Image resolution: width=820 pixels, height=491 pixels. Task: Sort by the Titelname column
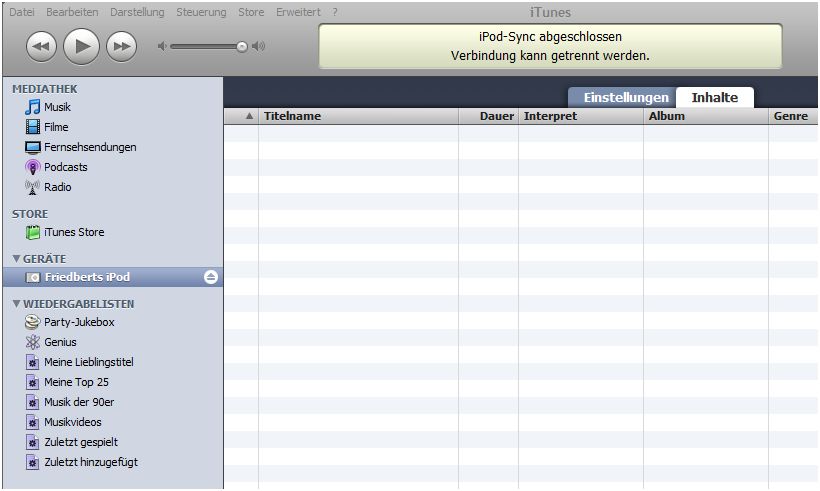pos(292,116)
